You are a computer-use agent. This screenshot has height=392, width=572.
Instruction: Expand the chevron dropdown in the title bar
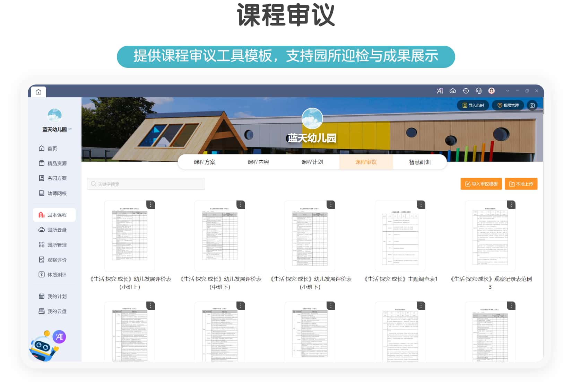pos(508,91)
